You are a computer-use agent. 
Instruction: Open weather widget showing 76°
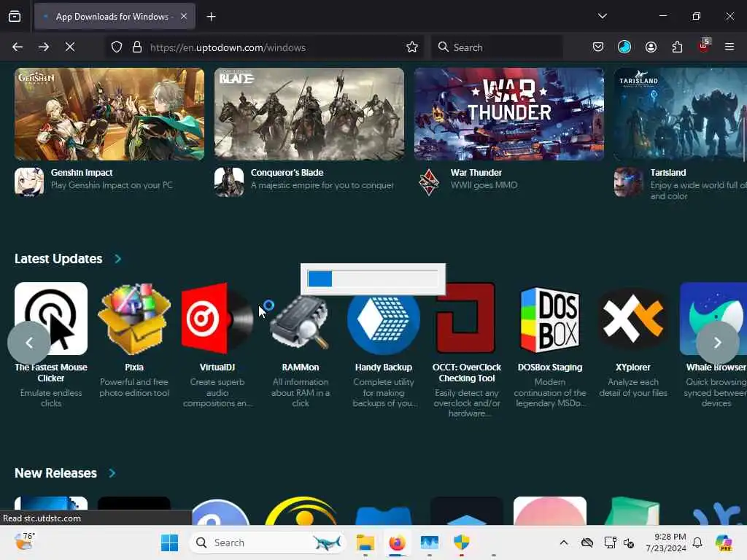[25, 542]
